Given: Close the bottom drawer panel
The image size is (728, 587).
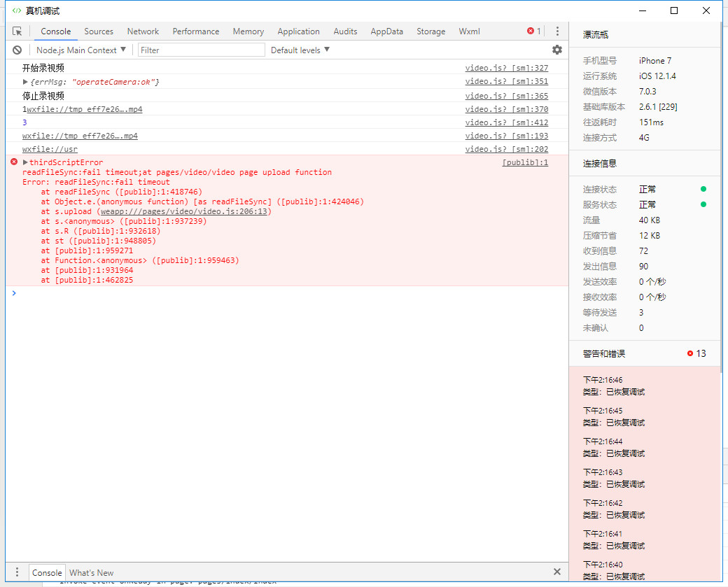Looking at the screenshot, I should click(557, 572).
